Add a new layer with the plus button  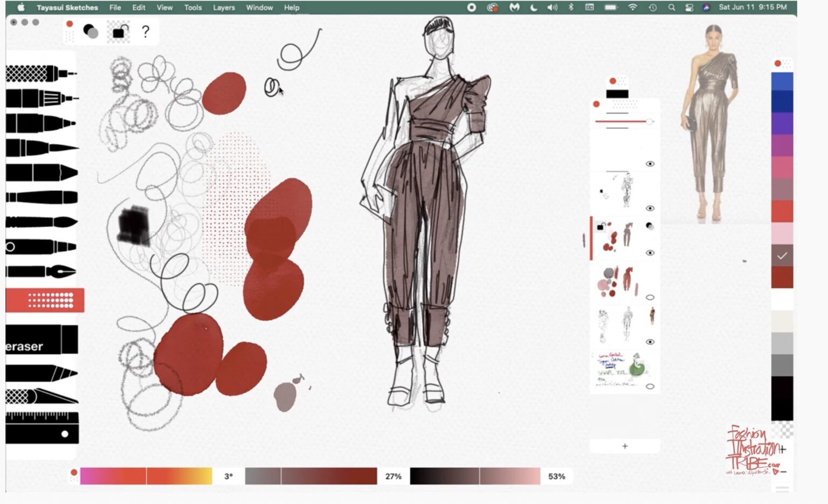pos(624,446)
